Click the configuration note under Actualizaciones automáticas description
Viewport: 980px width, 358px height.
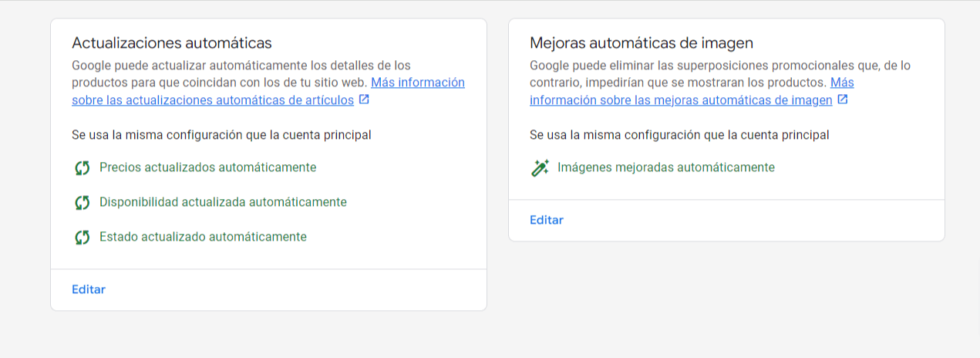pos(221,135)
